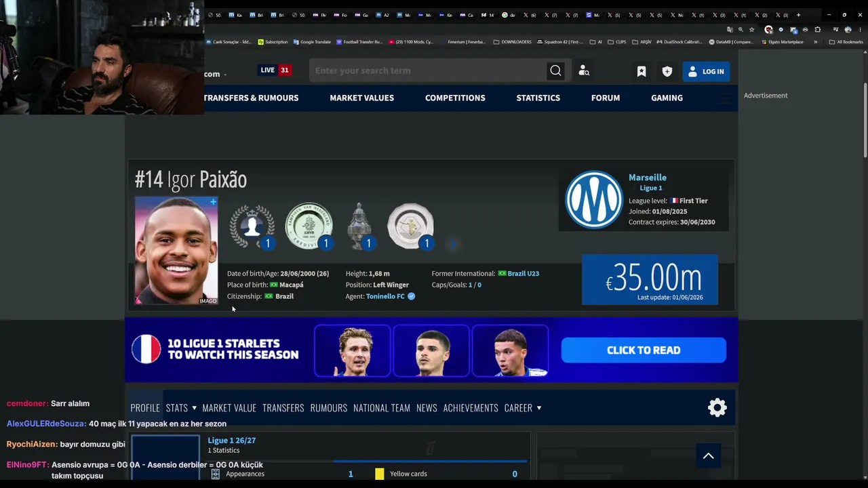Click the caps count '1' link

(470, 285)
